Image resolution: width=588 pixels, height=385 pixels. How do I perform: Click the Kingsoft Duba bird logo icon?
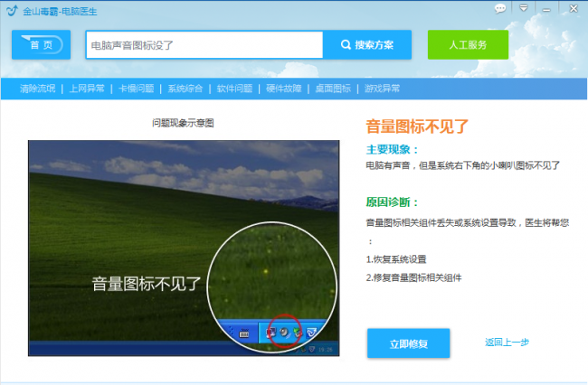pos(12,11)
